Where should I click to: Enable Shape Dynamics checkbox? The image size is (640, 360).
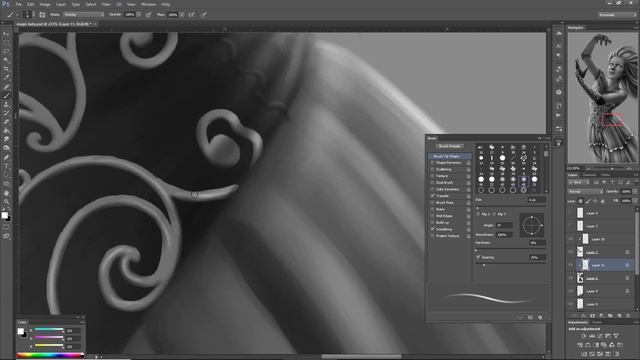[x=433, y=162]
